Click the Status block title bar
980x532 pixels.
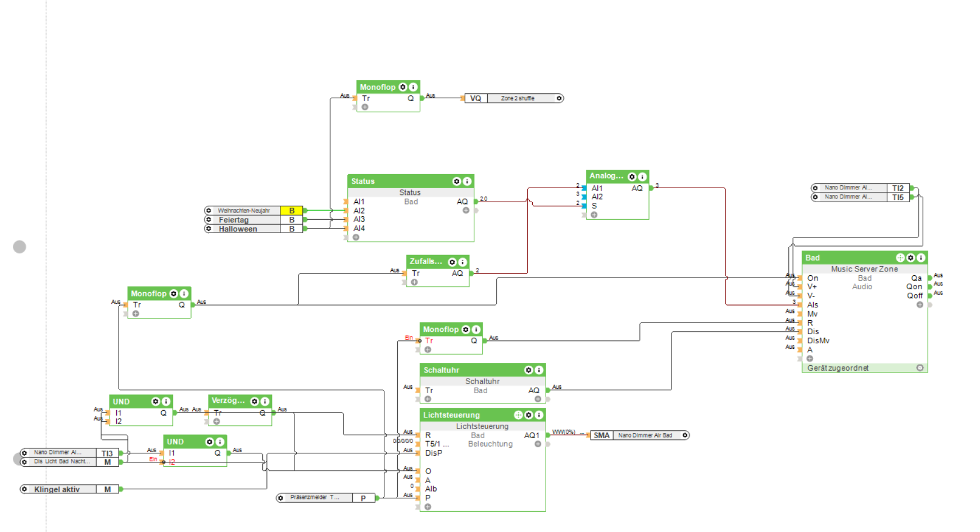411,181
